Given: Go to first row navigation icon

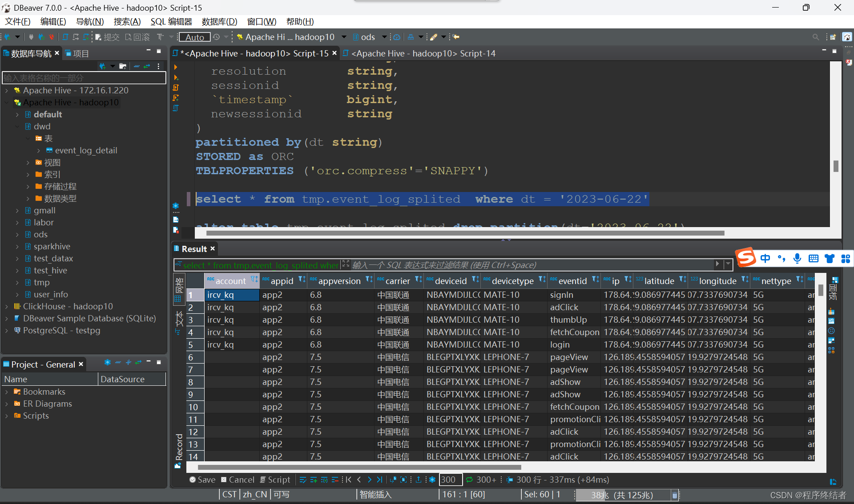Looking at the screenshot, I should pyautogui.click(x=349, y=480).
